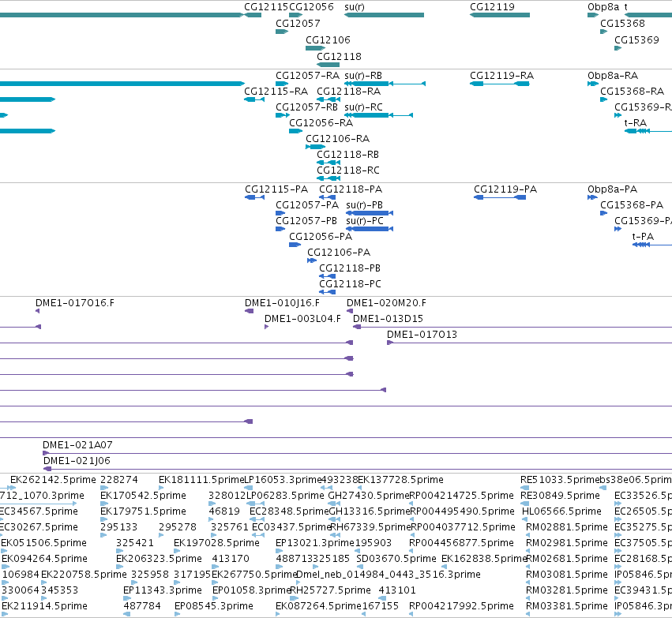The image size is (672, 618).
Task: Click EST EK197028.5prime
Action: click(x=216, y=544)
